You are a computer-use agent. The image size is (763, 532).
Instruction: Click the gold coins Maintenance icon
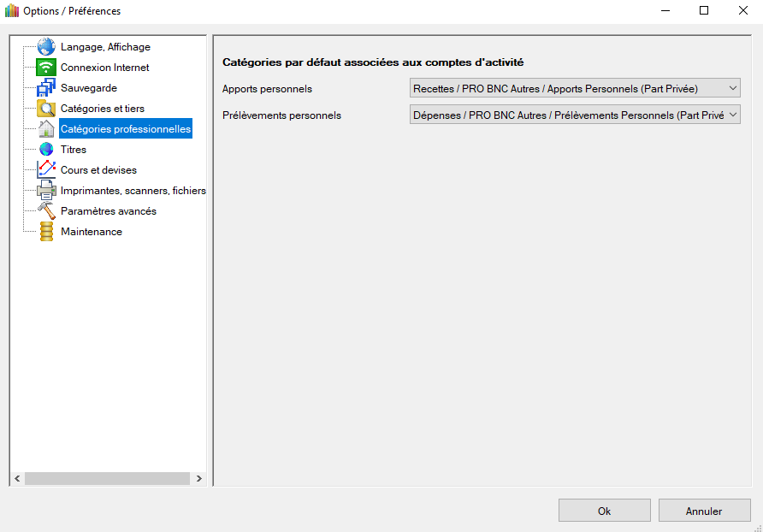(x=46, y=232)
